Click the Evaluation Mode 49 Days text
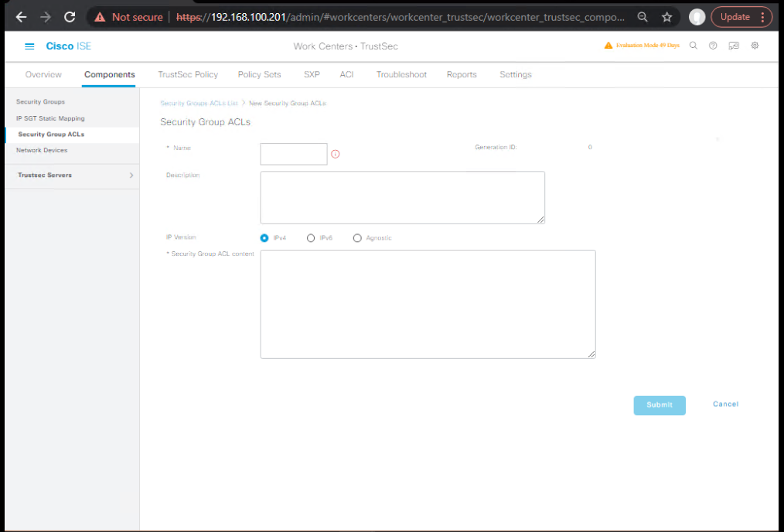Image resolution: width=784 pixels, height=532 pixels. click(647, 46)
